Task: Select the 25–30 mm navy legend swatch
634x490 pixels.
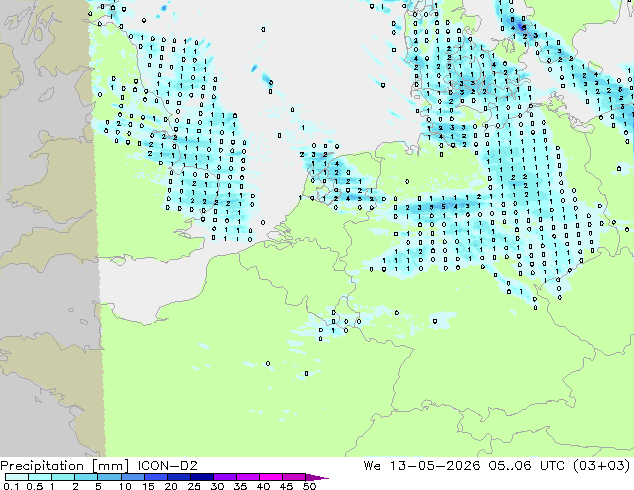Action: [x=202, y=477]
